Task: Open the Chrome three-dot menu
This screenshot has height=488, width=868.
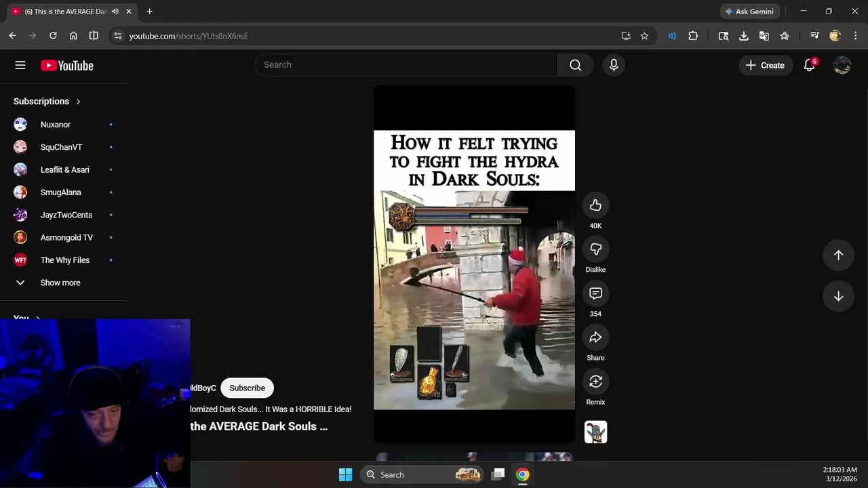Action: [x=855, y=36]
